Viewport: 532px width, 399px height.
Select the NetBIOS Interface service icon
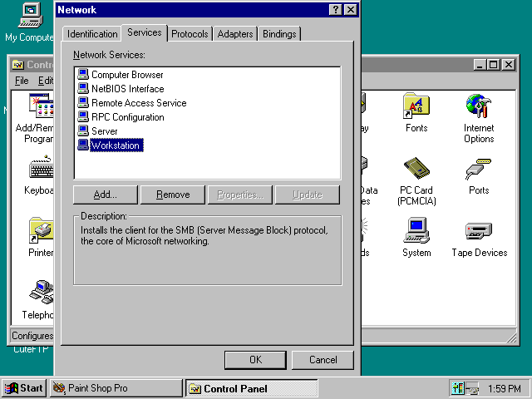coord(83,89)
